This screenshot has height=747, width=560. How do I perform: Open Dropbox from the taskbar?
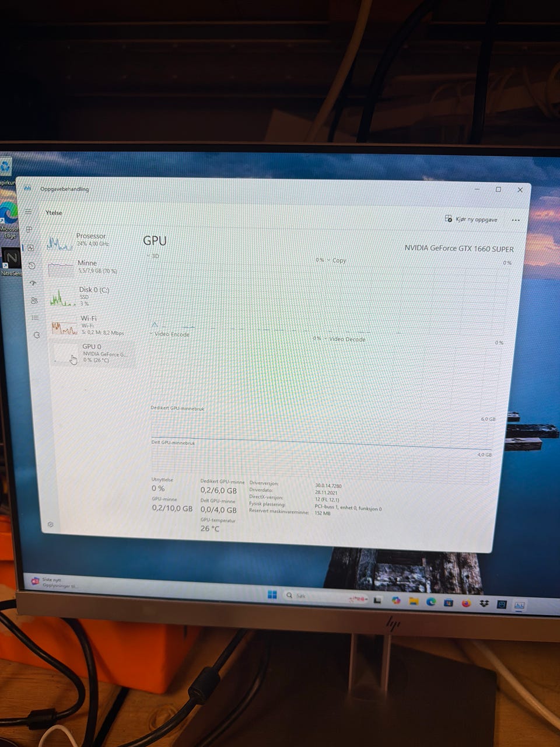(484, 603)
